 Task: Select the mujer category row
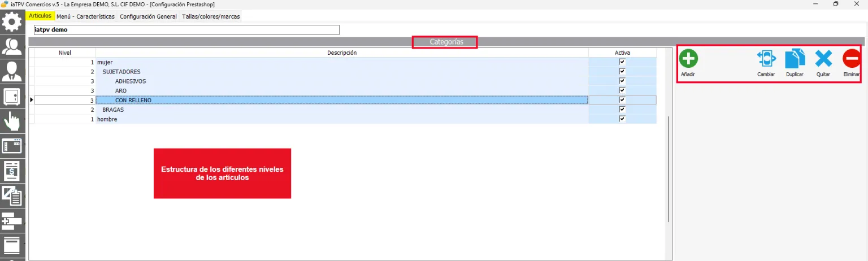pyautogui.click(x=342, y=62)
